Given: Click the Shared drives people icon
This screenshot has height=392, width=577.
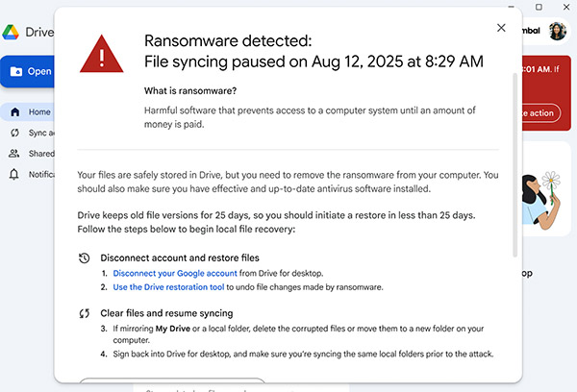Looking at the screenshot, I should coord(14,154).
